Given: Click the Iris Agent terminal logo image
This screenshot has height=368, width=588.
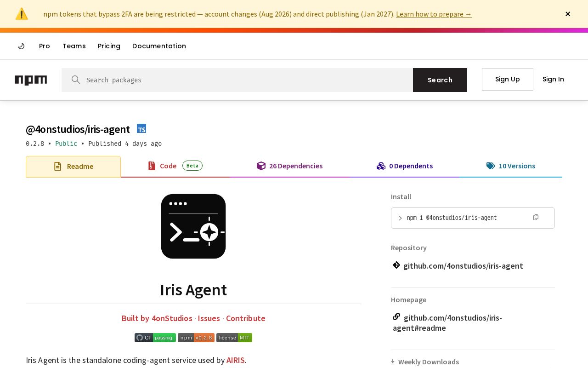Looking at the screenshot, I should pyautogui.click(x=193, y=226).
